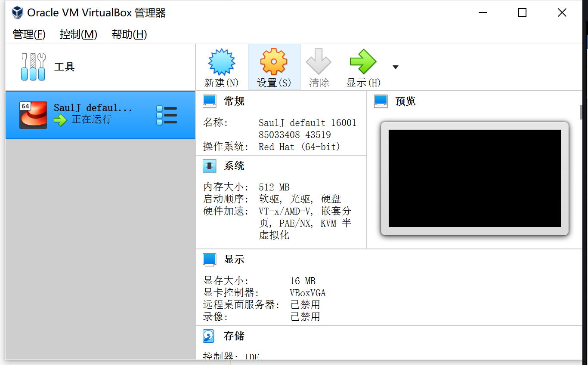The image size is (588, 365).
Task: Minimize the VirtualBox Manager window
Action: (x=483, y=13)
